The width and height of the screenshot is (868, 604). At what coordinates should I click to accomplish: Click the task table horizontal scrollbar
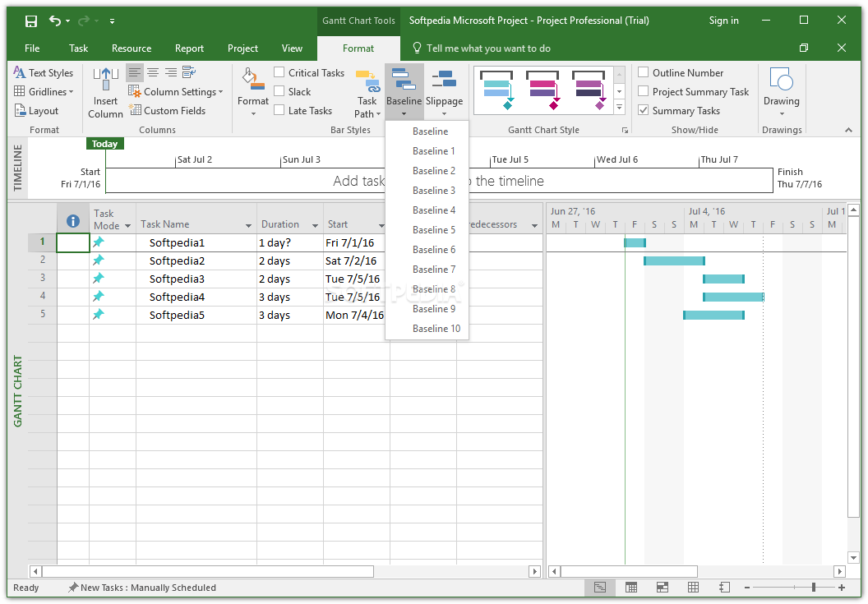pos(208,571)
